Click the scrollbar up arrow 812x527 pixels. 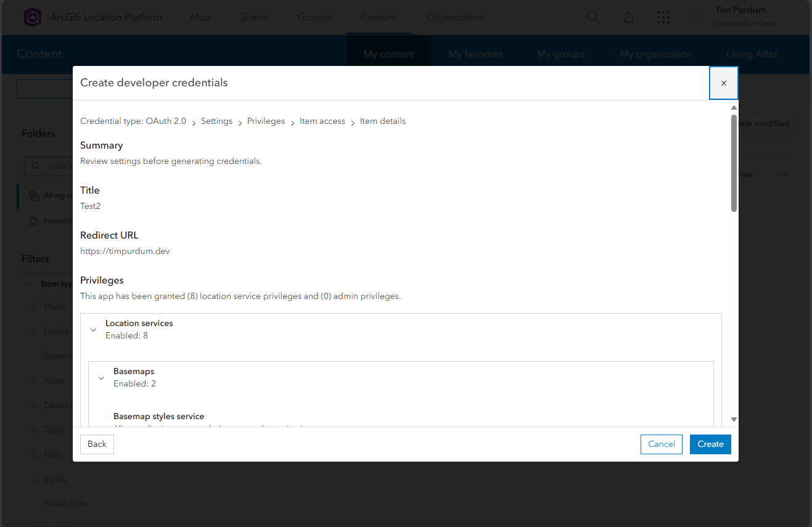[734, 107]
